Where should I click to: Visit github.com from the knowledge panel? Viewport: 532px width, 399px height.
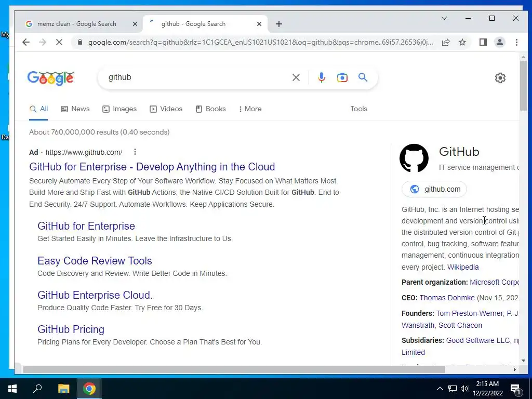[434, 189]
